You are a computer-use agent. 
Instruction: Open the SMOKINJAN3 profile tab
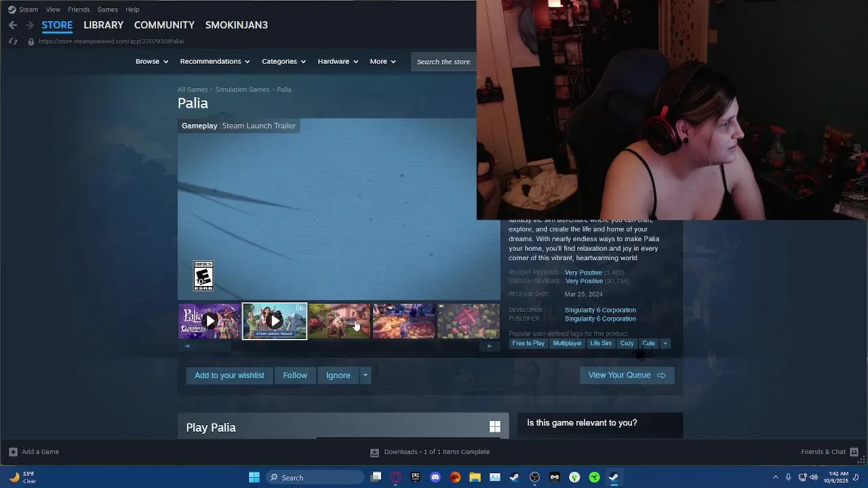tap(237, 25)
